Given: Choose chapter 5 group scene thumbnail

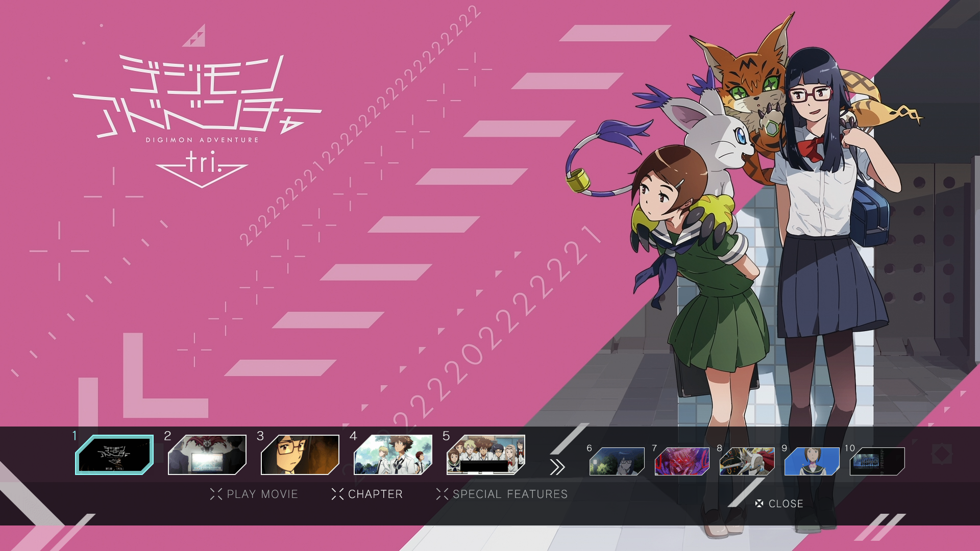Looking at the screenshot, I should pyautogui.click(x=486, y=455).
